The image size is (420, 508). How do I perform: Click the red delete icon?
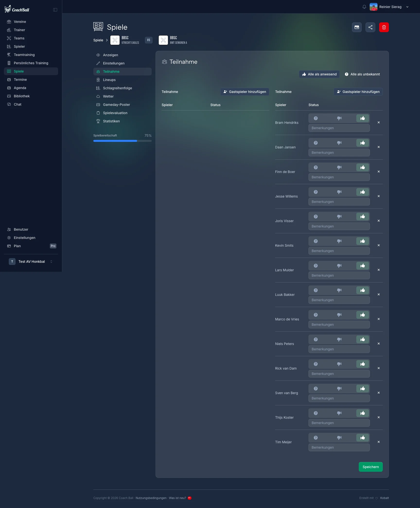pyautogui.click(x=384, y=27)
